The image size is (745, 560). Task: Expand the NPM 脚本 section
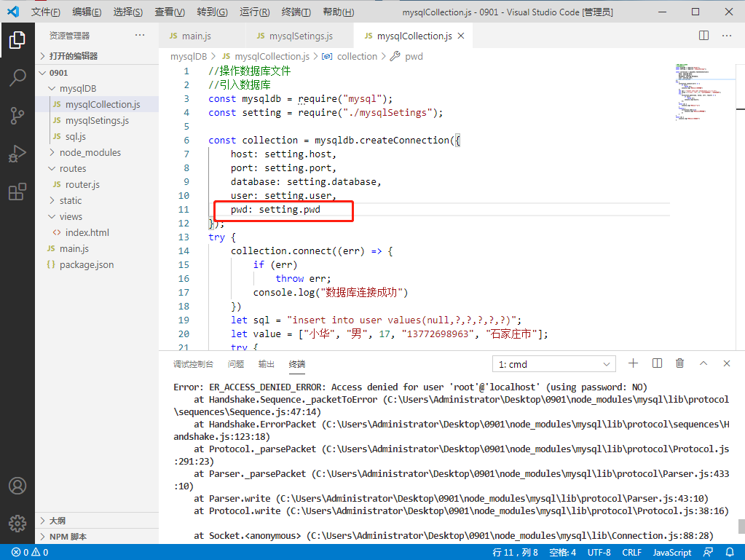97,537
